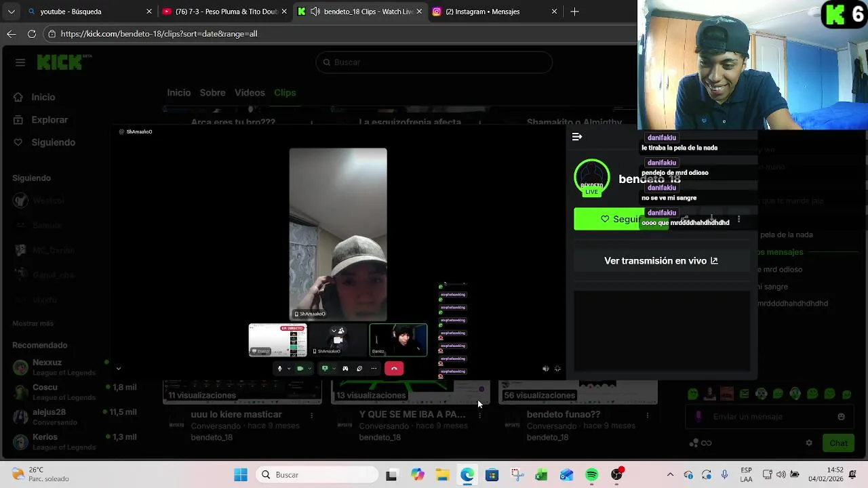This screenshot has width=868, height=488.
Task: Expand screen share options arrow
Action: [x=334, y=369]
